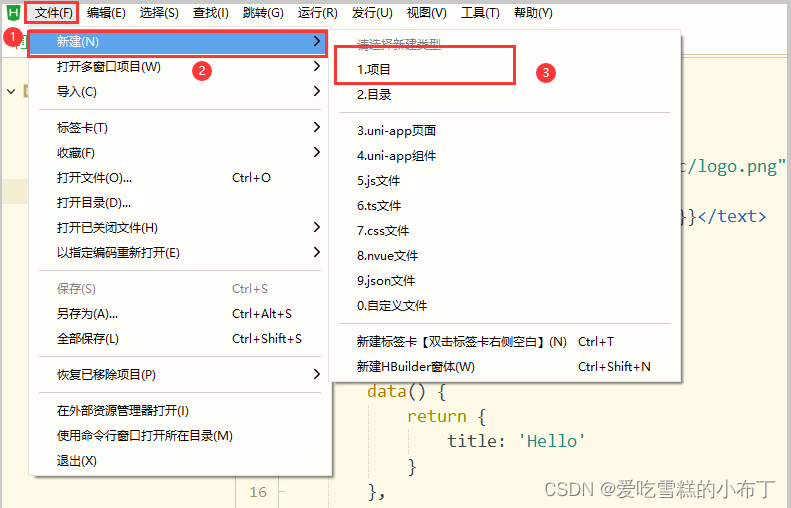
Task: Choose 另存为(A)... entry
Action: (x=179, y=314)
